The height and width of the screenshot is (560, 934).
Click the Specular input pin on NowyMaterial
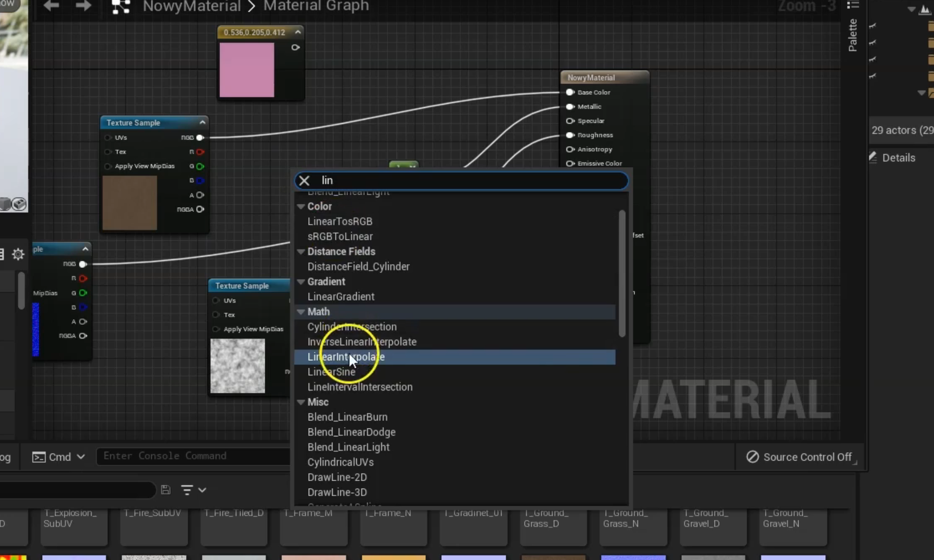pos(570,121)
